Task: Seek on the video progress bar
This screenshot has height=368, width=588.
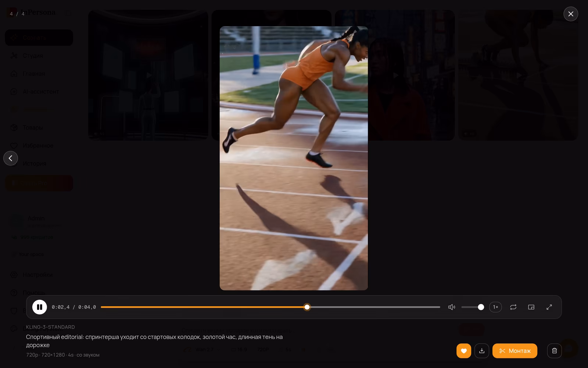Action: pyautogui.click(x=270, y=307)
